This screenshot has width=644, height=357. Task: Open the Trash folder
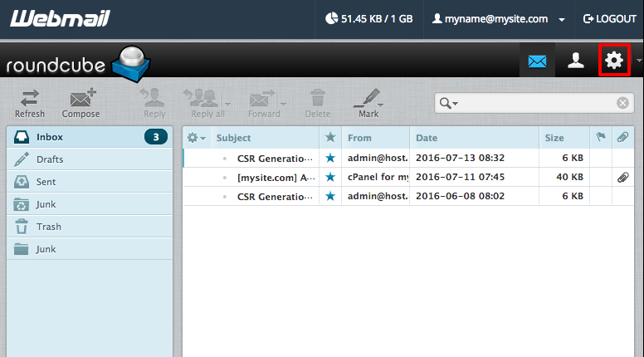point(48,227)
